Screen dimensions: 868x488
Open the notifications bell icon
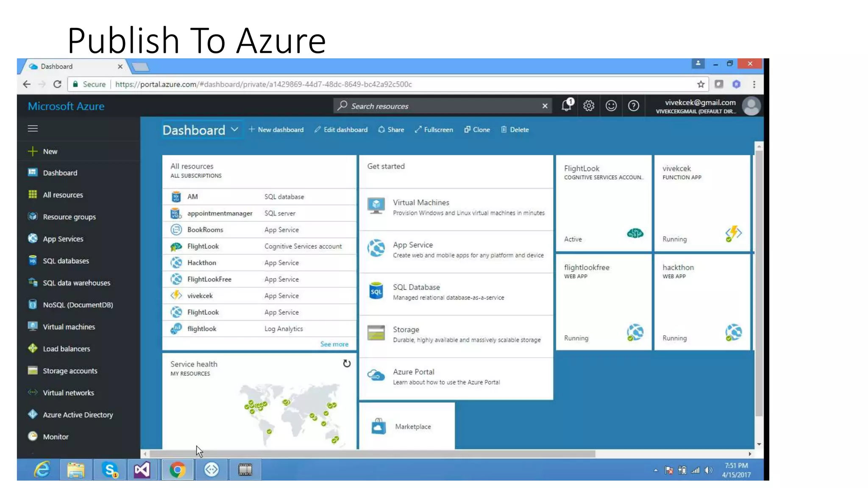click(x=567, y=105)
